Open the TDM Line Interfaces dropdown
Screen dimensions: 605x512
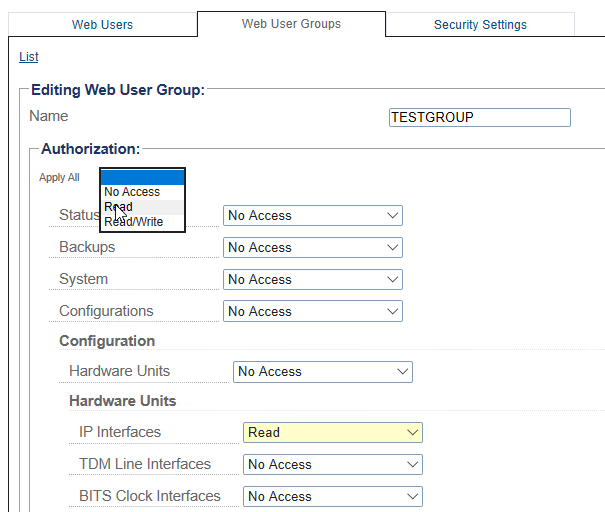(x=333, y=464)
